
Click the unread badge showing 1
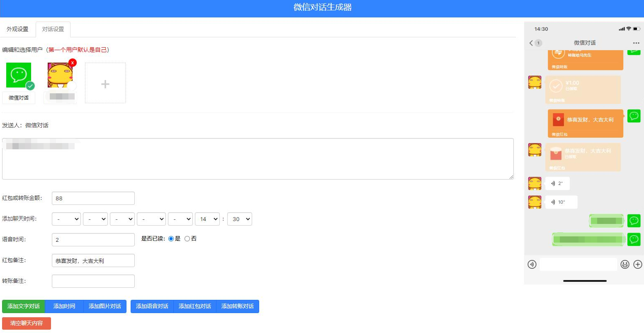538,43
